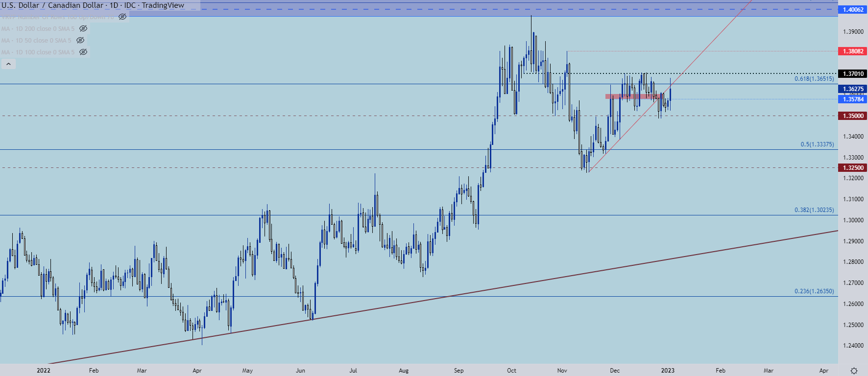Click the 0.618(1.36515) Fibonacci label
Image resolution: width=868 pixels, height=376 pixels.
point(814,79)
